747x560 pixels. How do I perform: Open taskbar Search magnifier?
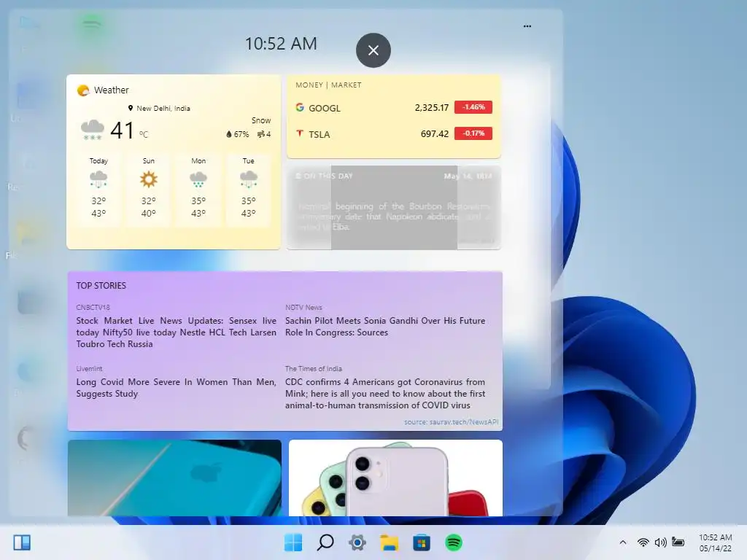(x=325, y=542)
